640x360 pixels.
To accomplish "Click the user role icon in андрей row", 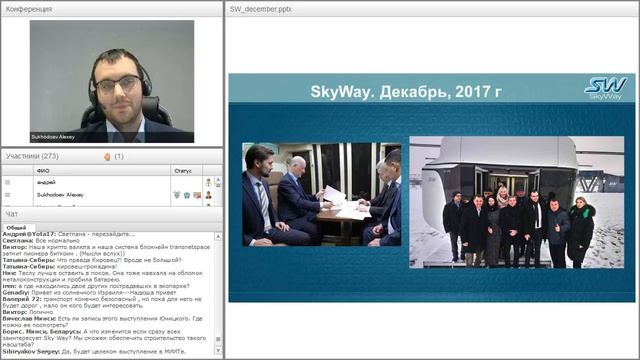I will click(209, 182).
